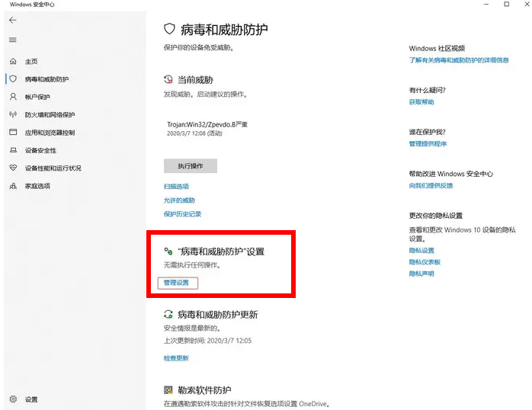
Task: Click the 上次更新时间 text
Action: tap(207, 341)
